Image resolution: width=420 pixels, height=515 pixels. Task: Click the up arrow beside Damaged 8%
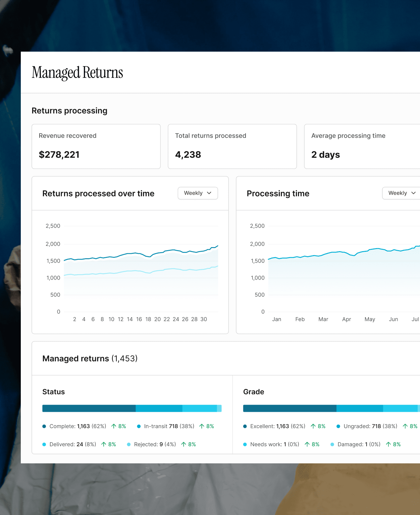[388, 444]
